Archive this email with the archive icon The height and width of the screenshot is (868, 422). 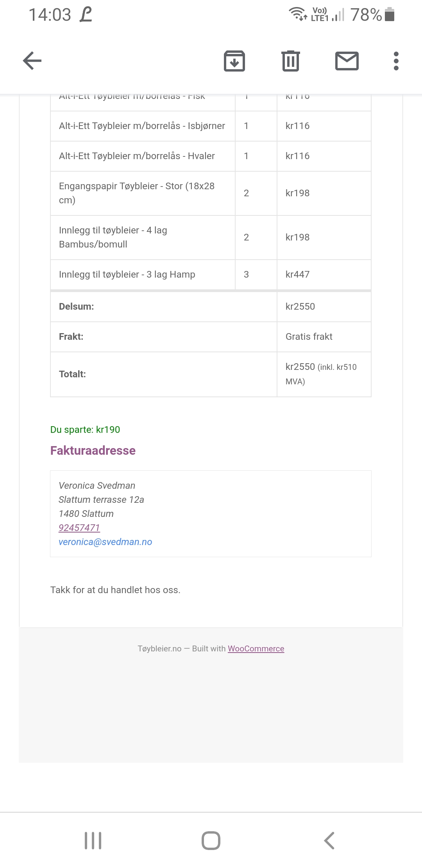click(234, 61)
